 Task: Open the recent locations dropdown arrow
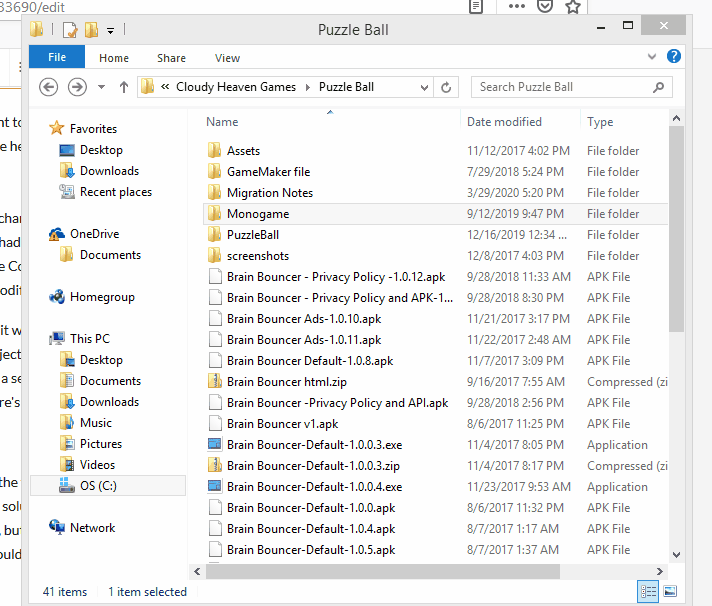(x=102, y=87)
